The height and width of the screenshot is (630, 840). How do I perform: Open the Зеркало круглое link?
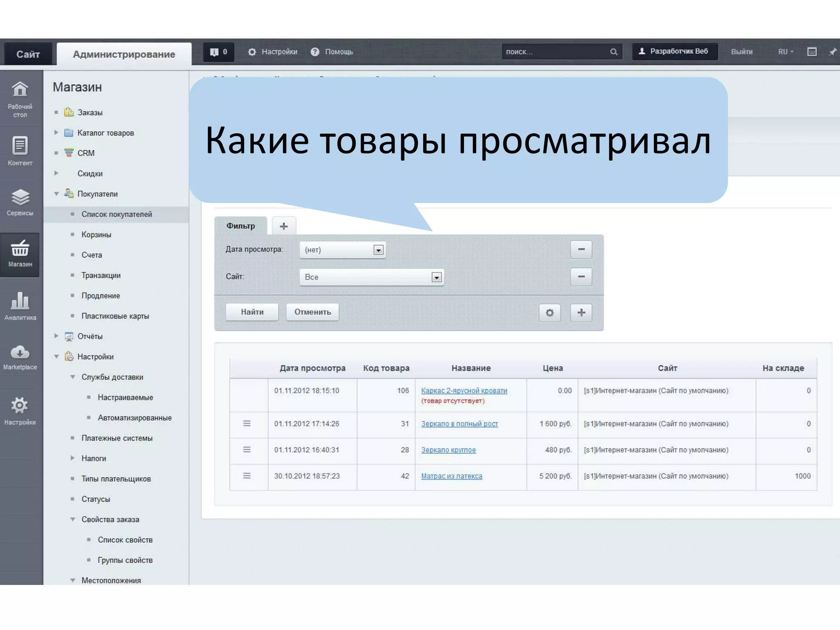click(x=448, y=450)
